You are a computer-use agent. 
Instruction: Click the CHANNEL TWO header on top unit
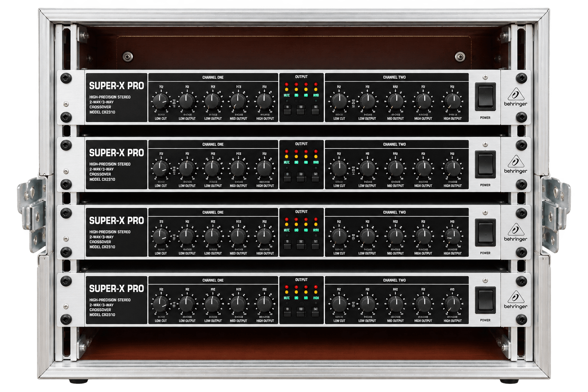pyautogui.click(x=394, y=77)
